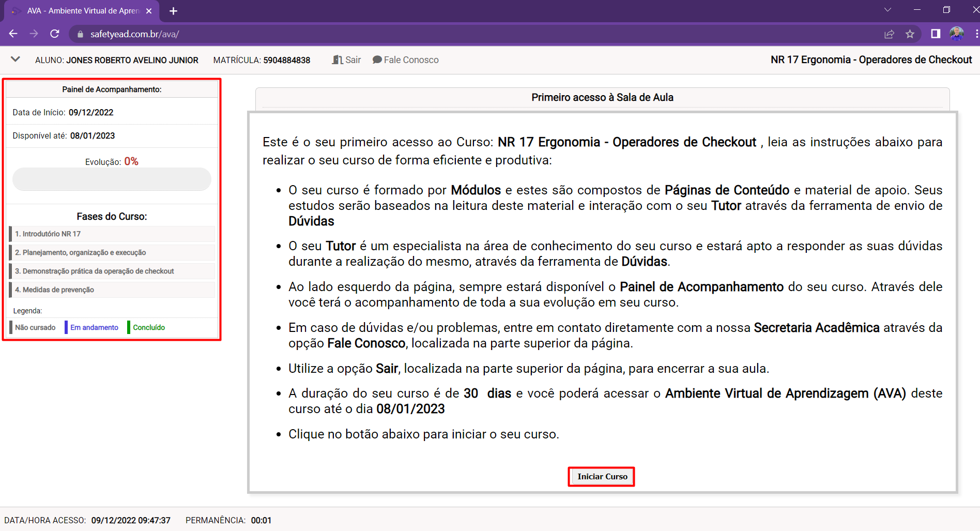Click Painel de Acompanhamento header
Viewport: 980px width, 531px height.
(112, 89)
